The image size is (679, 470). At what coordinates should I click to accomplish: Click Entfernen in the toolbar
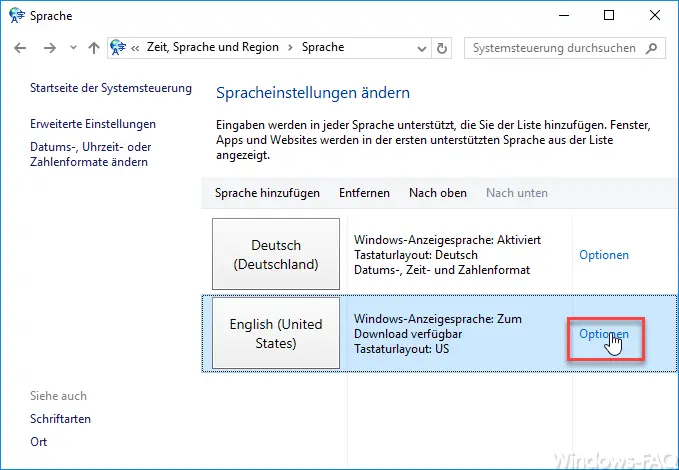[364, 193]
